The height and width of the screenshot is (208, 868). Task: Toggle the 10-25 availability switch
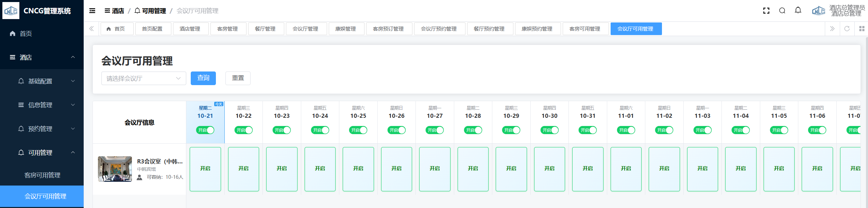[x=358, y=130]
